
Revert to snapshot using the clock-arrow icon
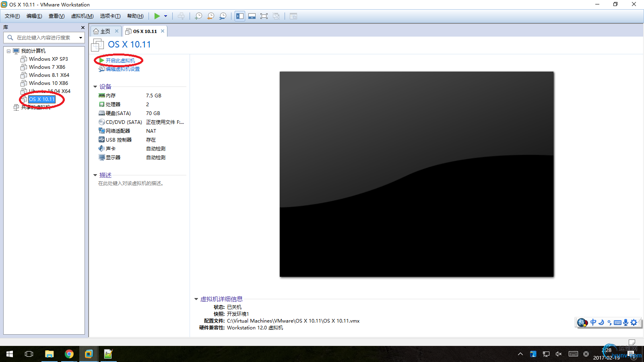tap(211, 16)
